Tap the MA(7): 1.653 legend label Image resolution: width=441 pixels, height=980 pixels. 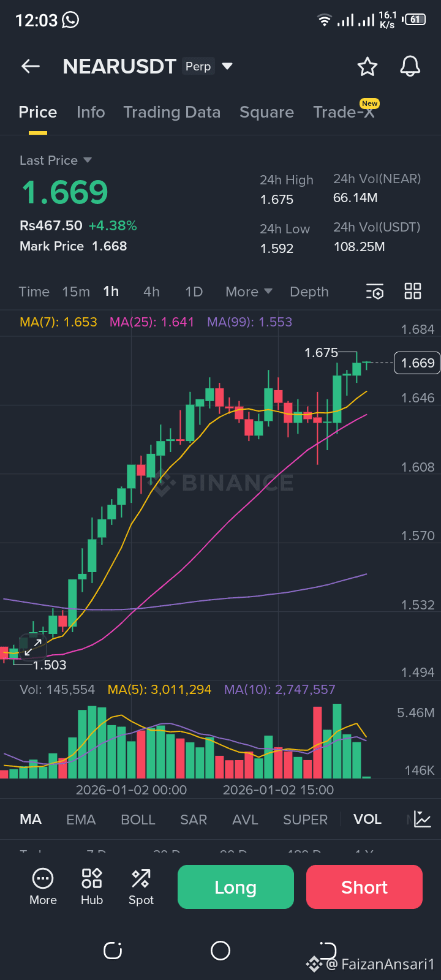click(58, 322)
